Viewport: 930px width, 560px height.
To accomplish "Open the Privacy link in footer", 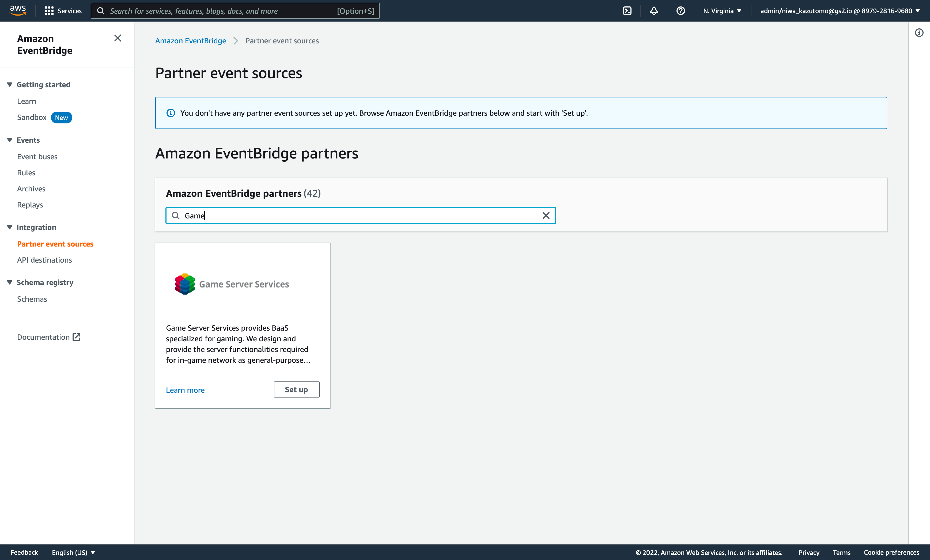I will [x=809, y=553].
